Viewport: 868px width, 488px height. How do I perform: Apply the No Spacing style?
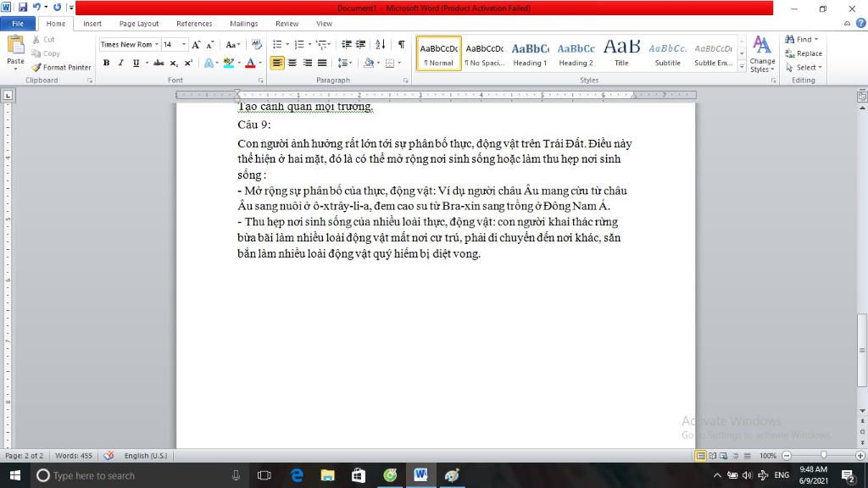(x=484, y=53)
